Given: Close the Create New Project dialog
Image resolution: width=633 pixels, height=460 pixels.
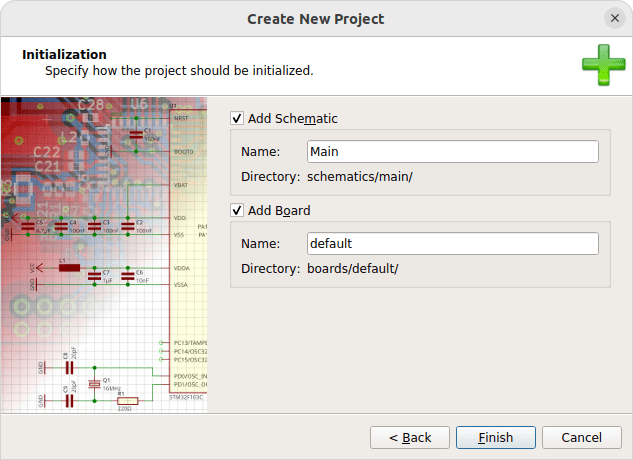Looking at the screenshot, I should [x=615, y=18].
